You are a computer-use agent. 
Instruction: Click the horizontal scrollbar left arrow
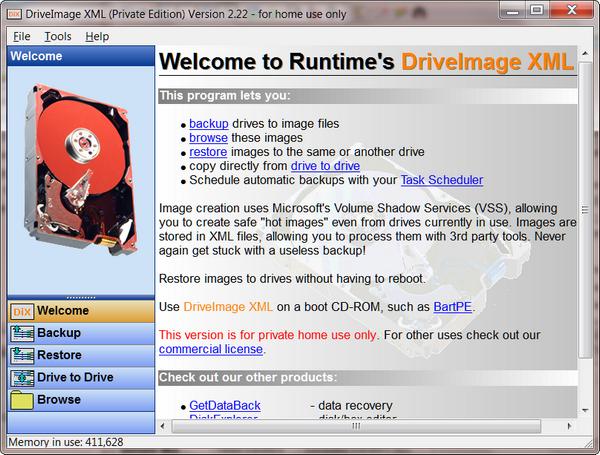[163, 426]
